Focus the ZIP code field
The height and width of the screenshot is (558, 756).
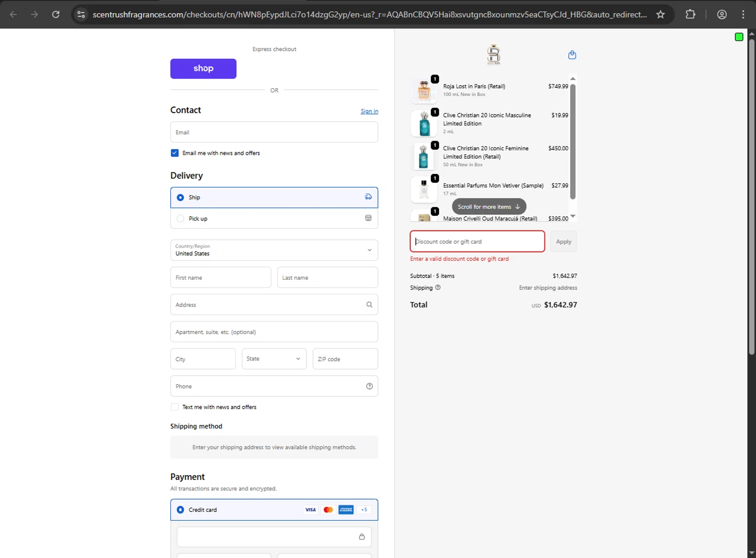tap(345, 359)
